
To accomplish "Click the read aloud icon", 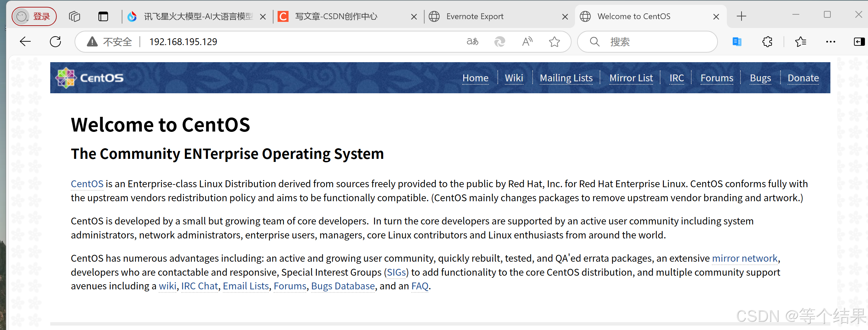I will (x=527, y=42).
